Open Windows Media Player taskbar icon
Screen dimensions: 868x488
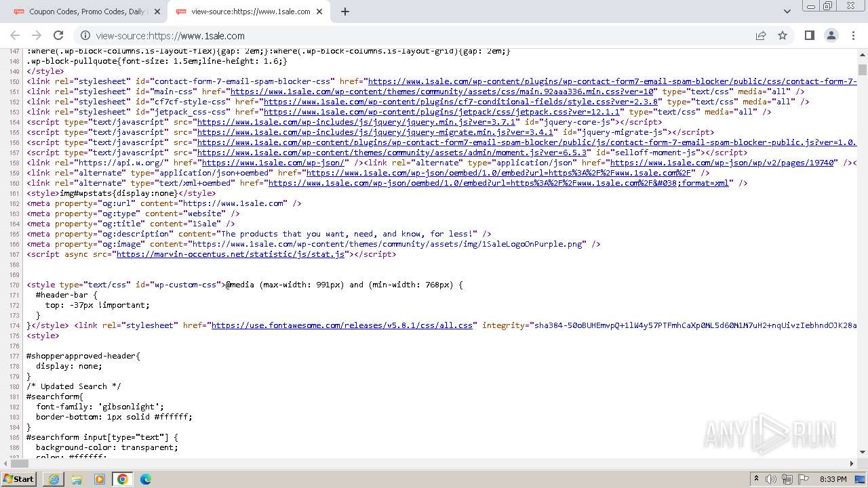click(100, 479)
